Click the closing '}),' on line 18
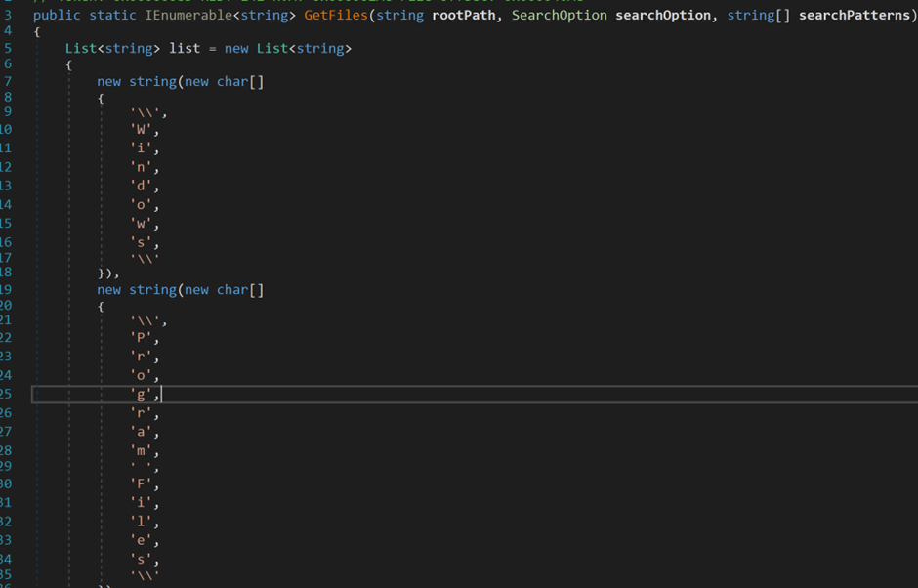918x588 pixels. click(x=108, y=273)
